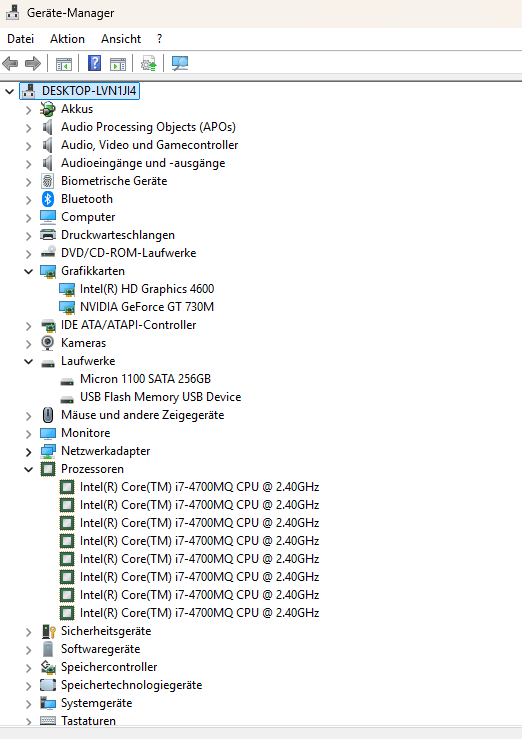This screenshot has width=522, height=739.
Task: Click the Kameras webcam icon
Action: pyautogui.click(x=48, y=343)
